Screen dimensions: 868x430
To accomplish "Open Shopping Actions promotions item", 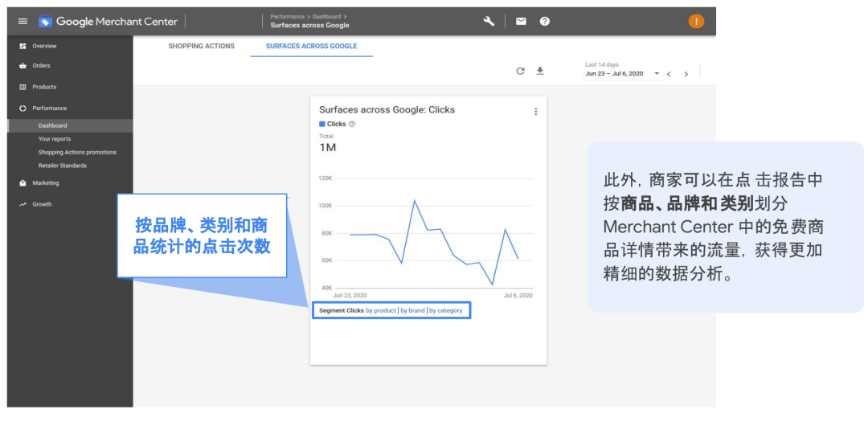I will click(x=77, y=152).
